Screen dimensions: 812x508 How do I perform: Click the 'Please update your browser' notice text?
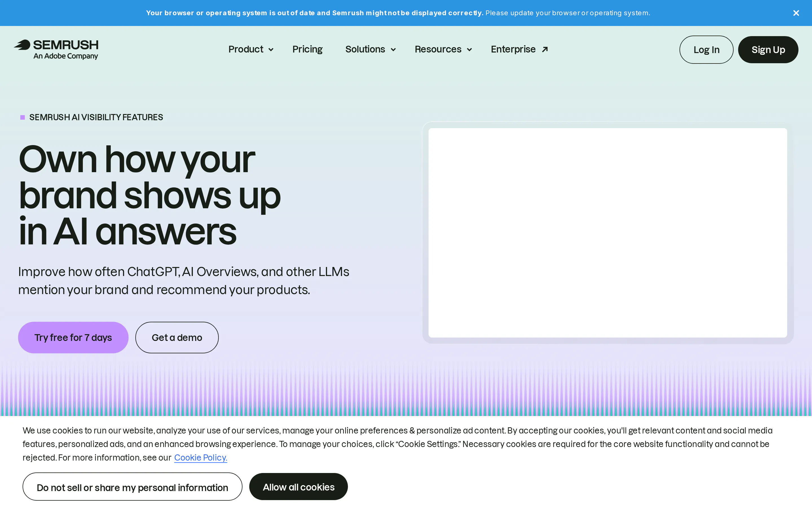pos(568,13)
